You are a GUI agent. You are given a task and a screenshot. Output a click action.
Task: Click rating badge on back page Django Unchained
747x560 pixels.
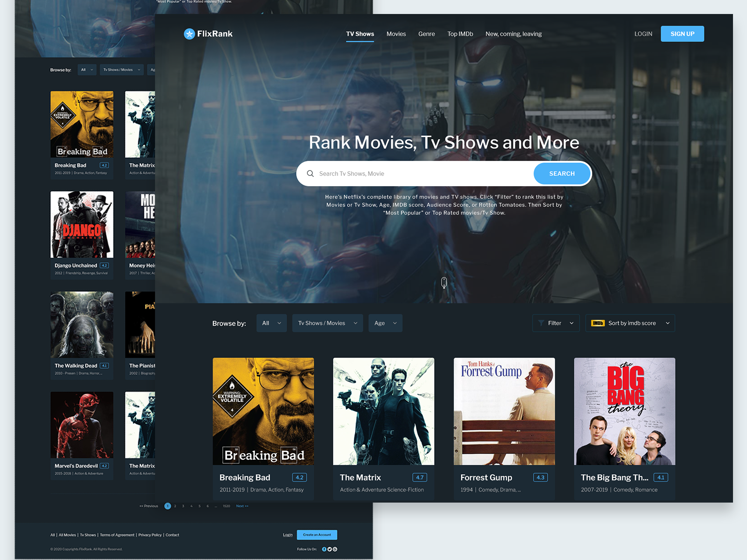104,266
